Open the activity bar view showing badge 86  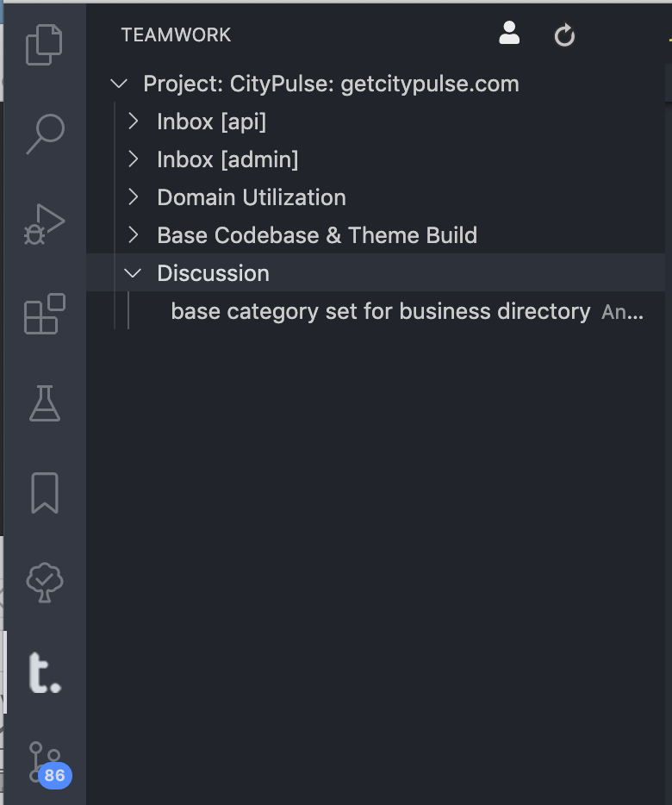44,762
